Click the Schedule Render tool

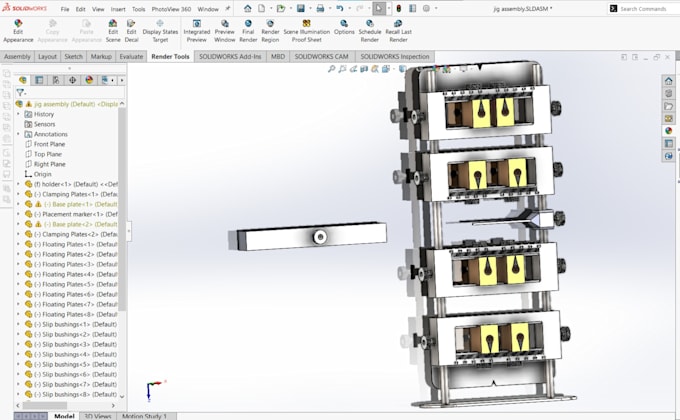pos(369,31)
